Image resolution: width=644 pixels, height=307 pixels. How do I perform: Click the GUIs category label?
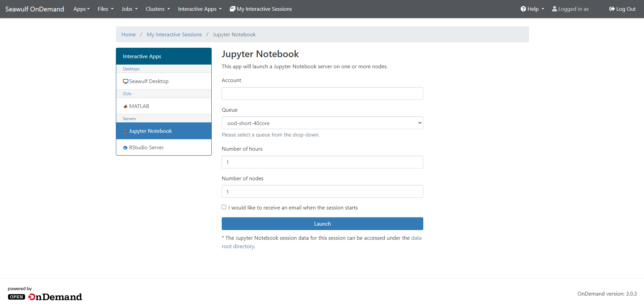point(127,94)
